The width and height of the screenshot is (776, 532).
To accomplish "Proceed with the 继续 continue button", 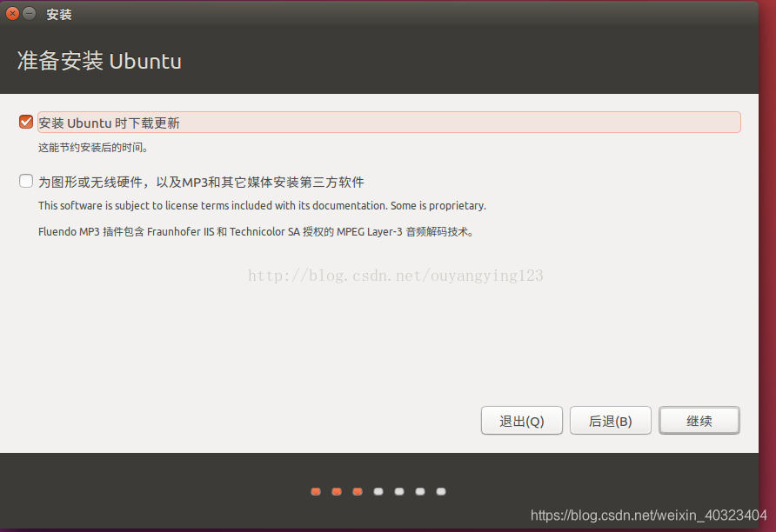I will (699, 421).
